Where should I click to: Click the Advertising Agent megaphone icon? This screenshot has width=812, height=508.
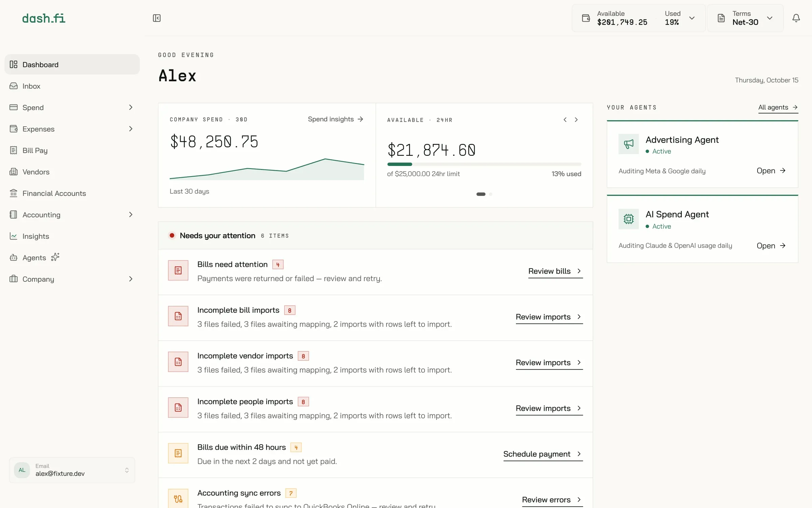click(629, 144)
